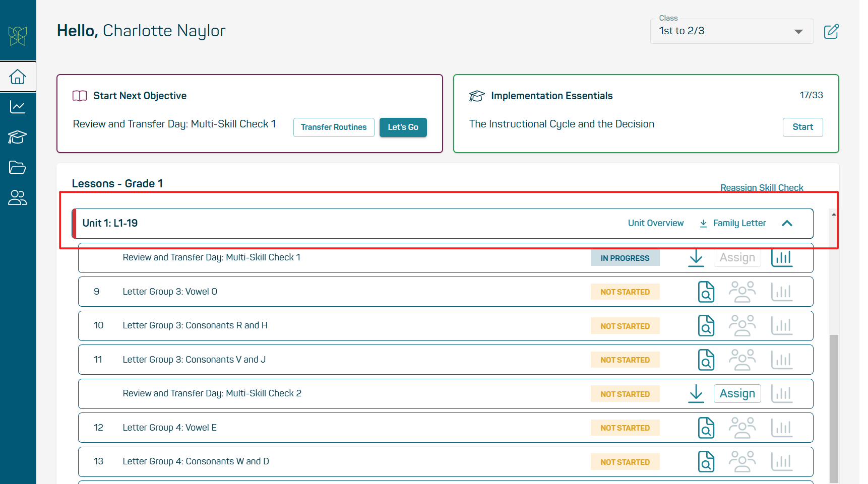Preview lesson 9 Vowel O document
Image resolution: width=868 pixels, height=484 pixels.
tap(706, 292)
